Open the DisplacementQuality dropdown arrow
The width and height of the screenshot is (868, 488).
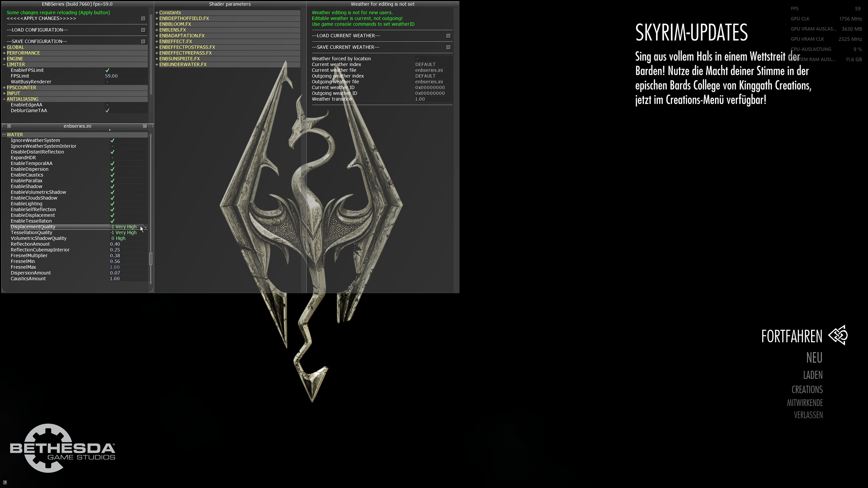point(145,227)
